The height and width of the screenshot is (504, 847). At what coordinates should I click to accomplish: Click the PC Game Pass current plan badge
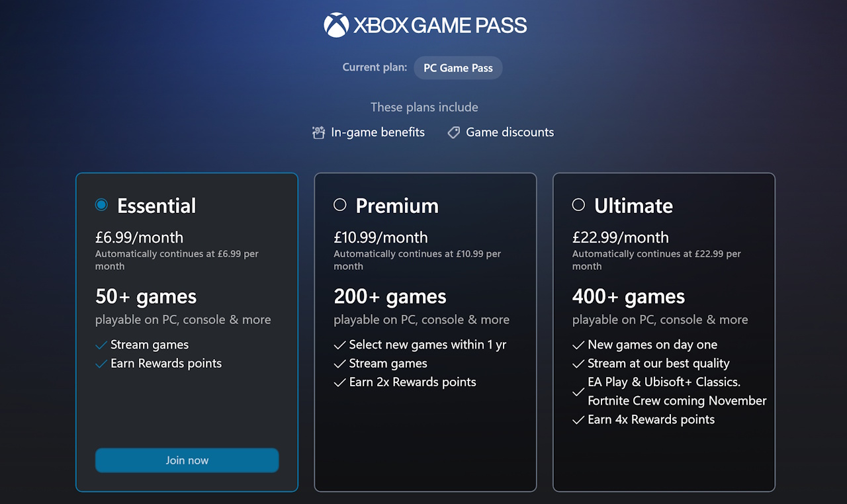click(457, 67)
